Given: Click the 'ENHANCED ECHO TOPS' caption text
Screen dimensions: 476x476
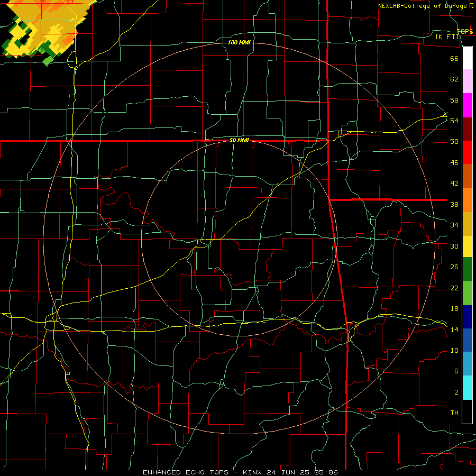Looking at the screenshot, I should (186, 472).
